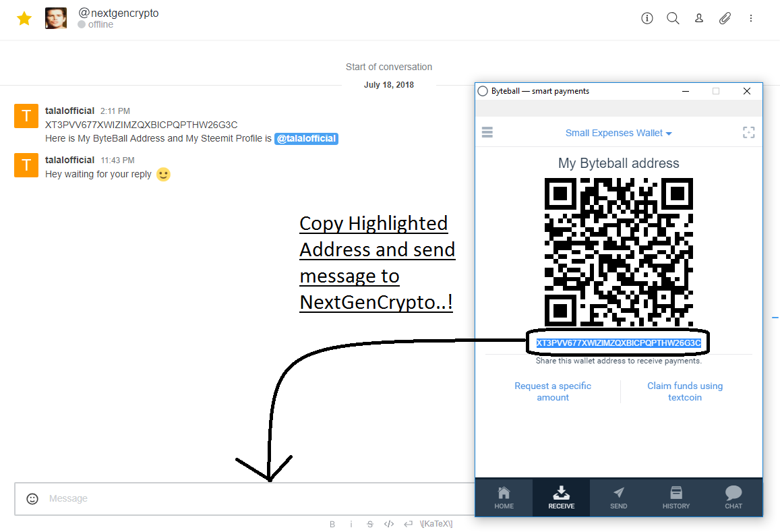Open the kebab options menu

[751, 18]
